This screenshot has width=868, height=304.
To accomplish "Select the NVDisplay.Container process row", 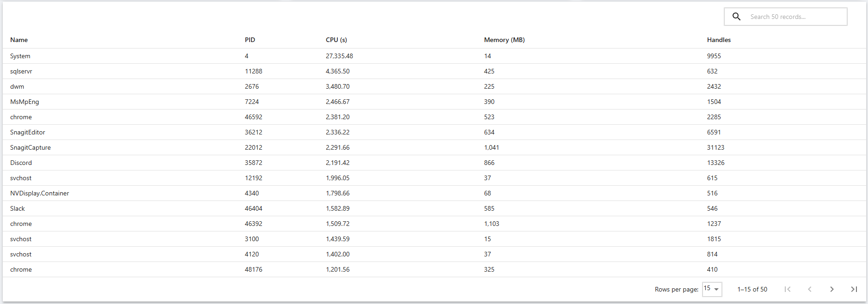I will 434,193.
